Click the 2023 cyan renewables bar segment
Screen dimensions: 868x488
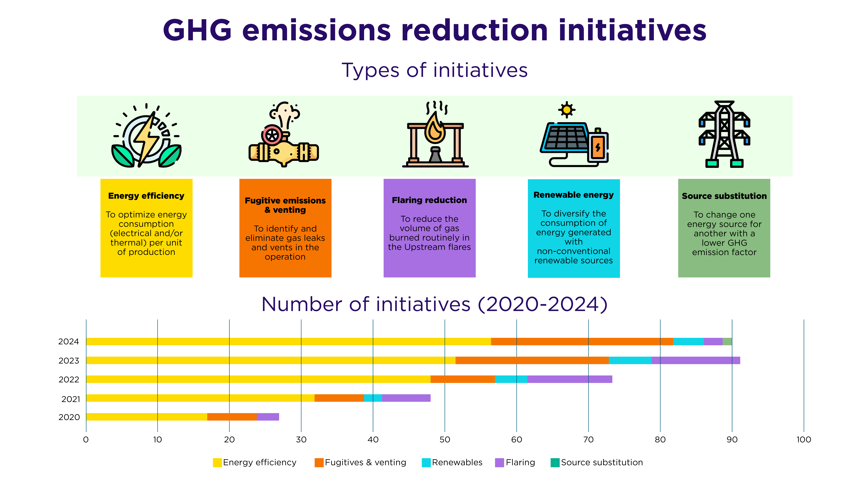(630, 360)
